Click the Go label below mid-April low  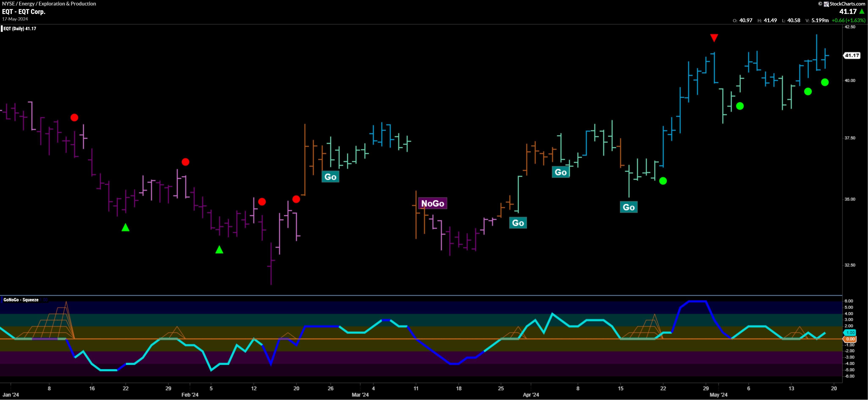[x=629, y=207]
